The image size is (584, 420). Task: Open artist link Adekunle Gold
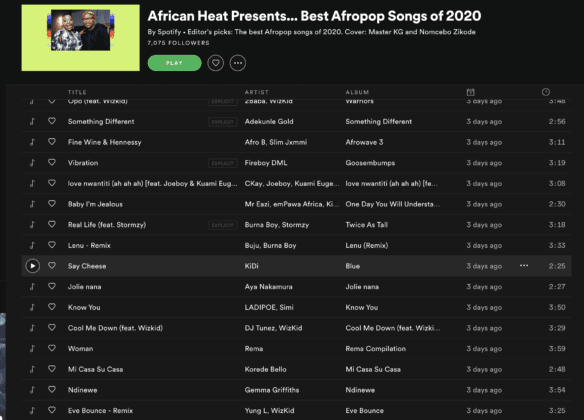[x=269, y=121]
